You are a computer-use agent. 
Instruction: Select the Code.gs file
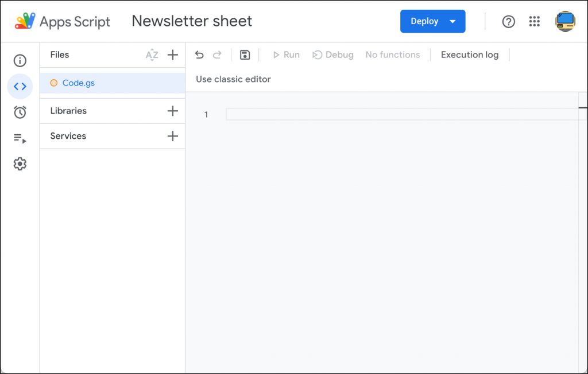point(78,83)
